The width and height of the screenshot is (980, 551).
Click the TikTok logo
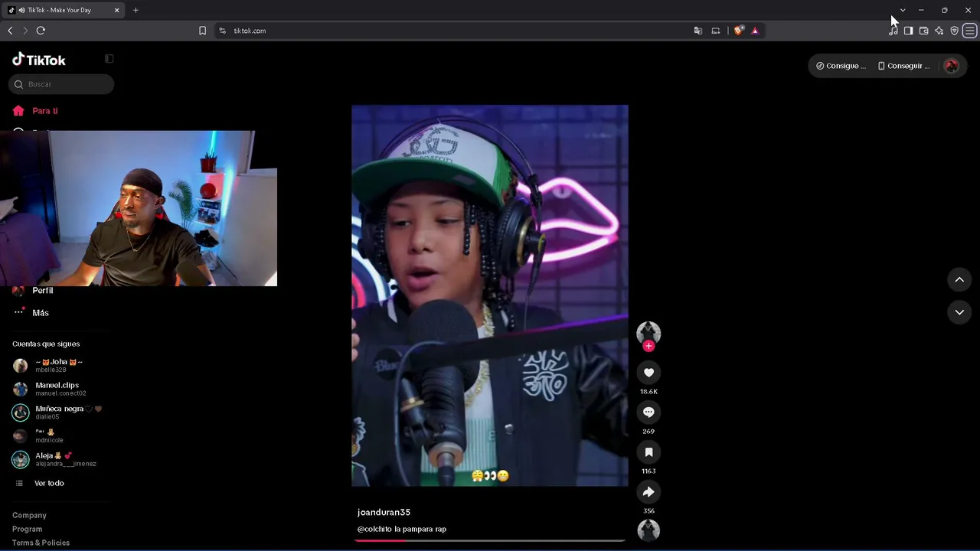pos(39,60)
